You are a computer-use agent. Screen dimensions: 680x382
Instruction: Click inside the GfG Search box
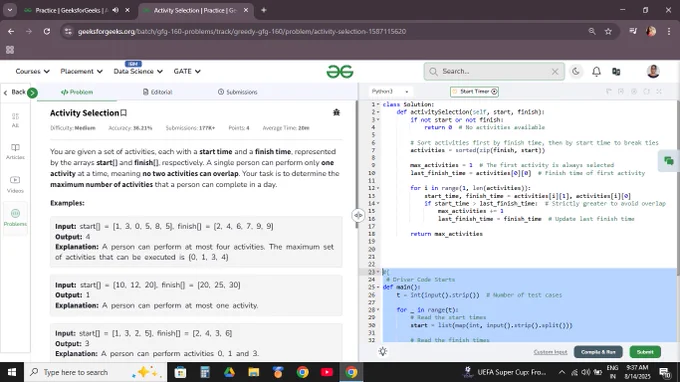[x=494, y=72]
